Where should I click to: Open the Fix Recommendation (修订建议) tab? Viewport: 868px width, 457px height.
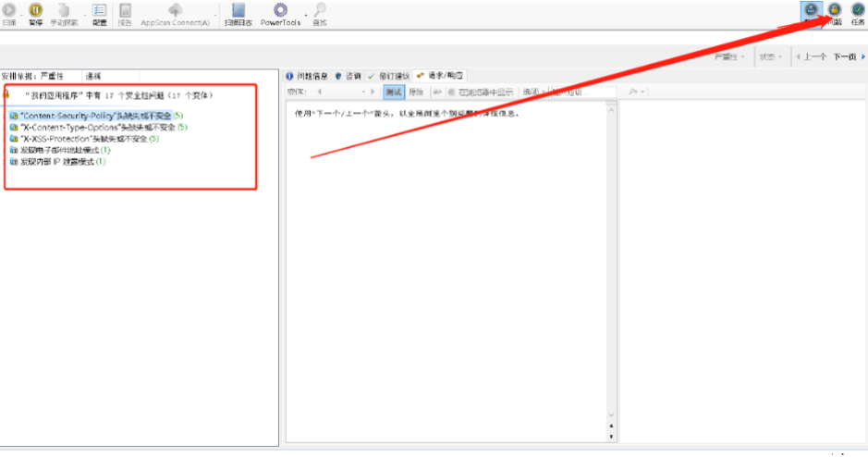[x=389, y=76]
